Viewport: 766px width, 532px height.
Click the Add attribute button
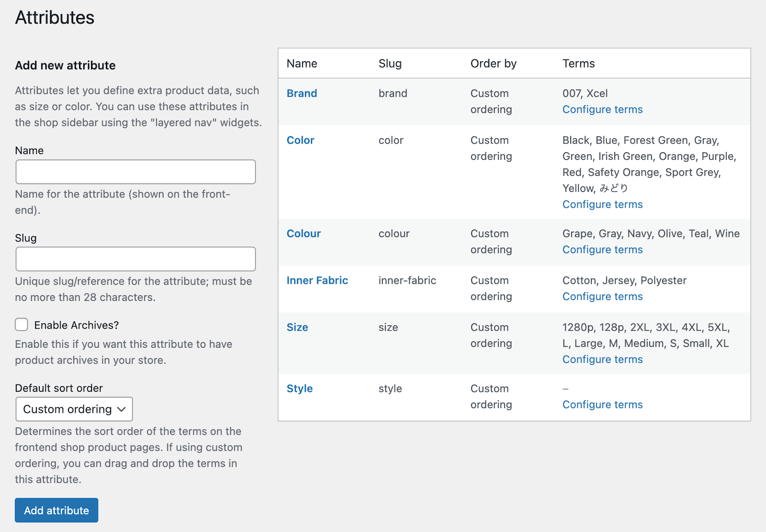point(56,510)
